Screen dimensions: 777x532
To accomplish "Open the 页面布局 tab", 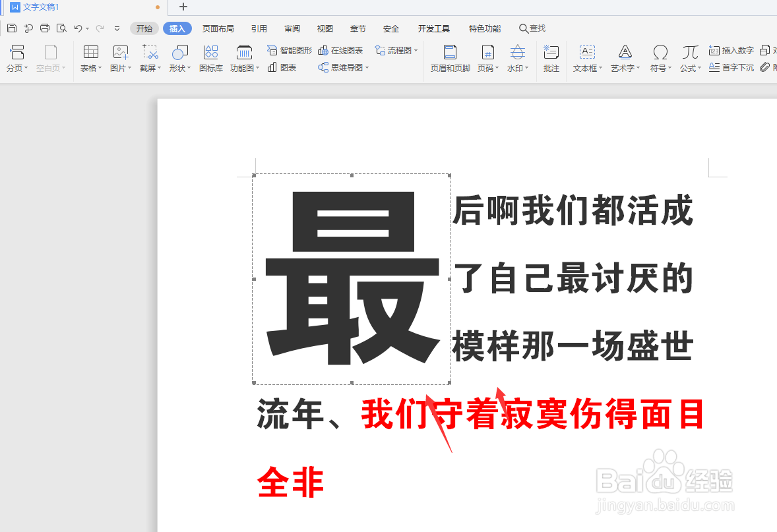I will tap(218, 29).
